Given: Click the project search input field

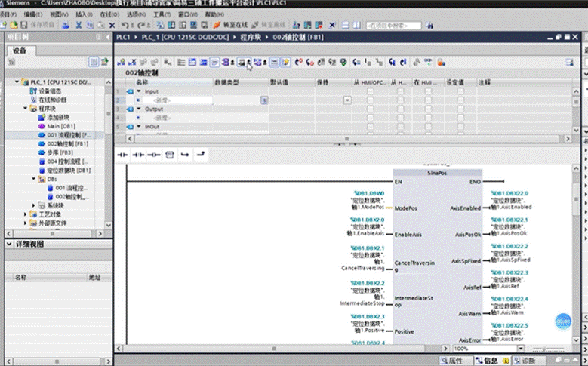Looking at the screenshot, I should tap(394, 26).
